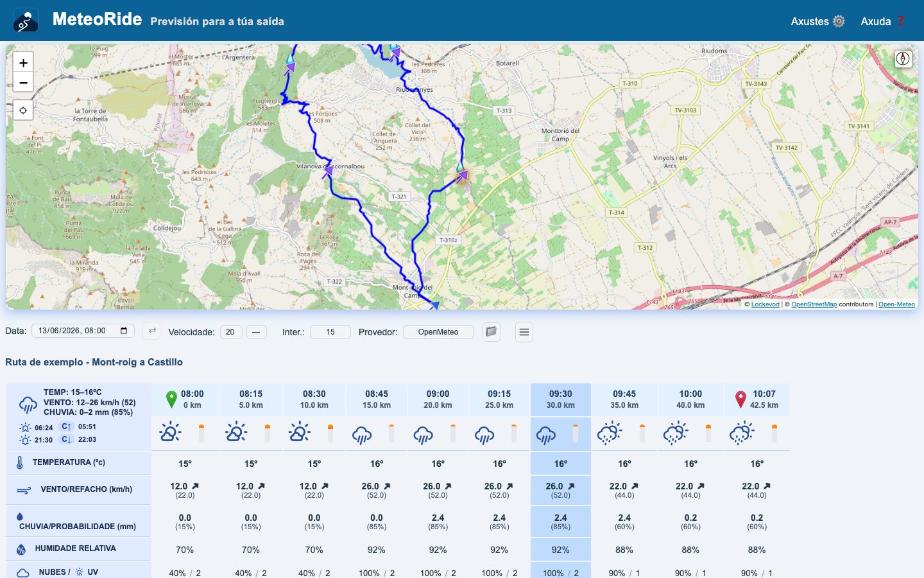Click the Inter. interval field
Image resolution: width=924 pixels, height=578 pixels.
(330, 332)
